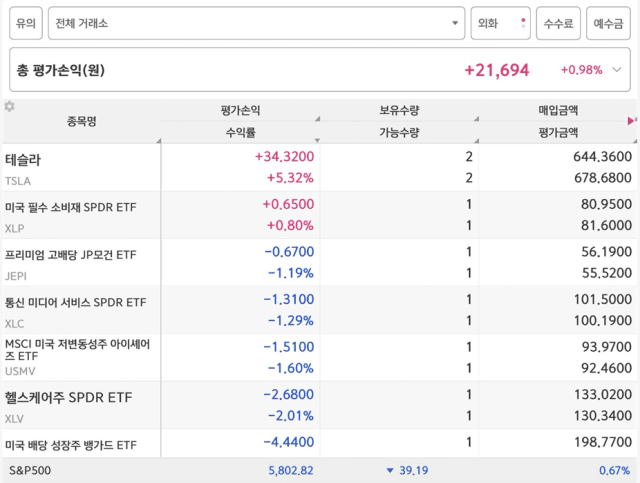Click the XLC ticker label
Image resolution: width=640 pixels, height=483 pixels.
click(14, 324)
